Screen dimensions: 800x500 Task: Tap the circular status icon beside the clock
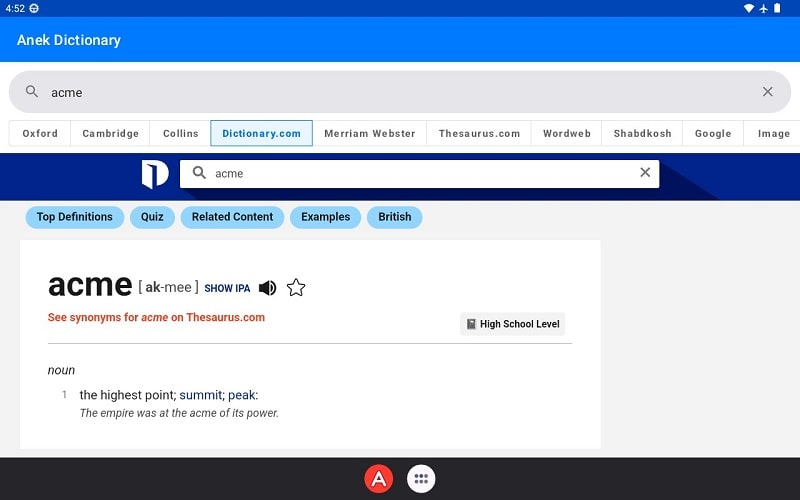tap(34, 8)
